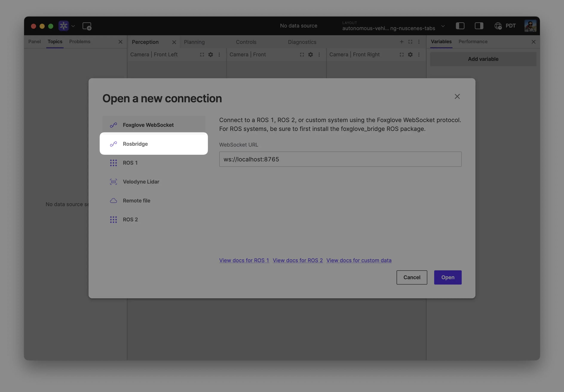The width and height of the screenshot is (564, 392).
Task: Choose the Rosbridge connection type
Action: (154, 144)
